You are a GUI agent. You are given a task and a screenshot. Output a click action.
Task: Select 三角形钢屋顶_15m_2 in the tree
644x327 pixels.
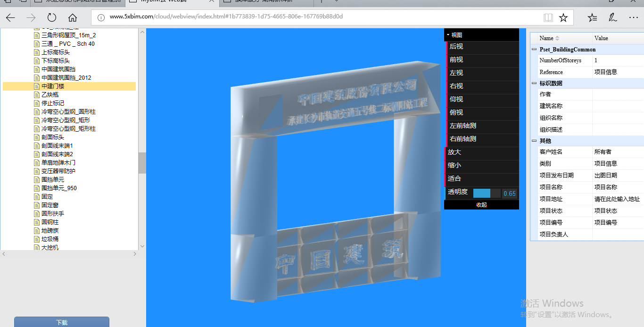[x=69, y=35]
